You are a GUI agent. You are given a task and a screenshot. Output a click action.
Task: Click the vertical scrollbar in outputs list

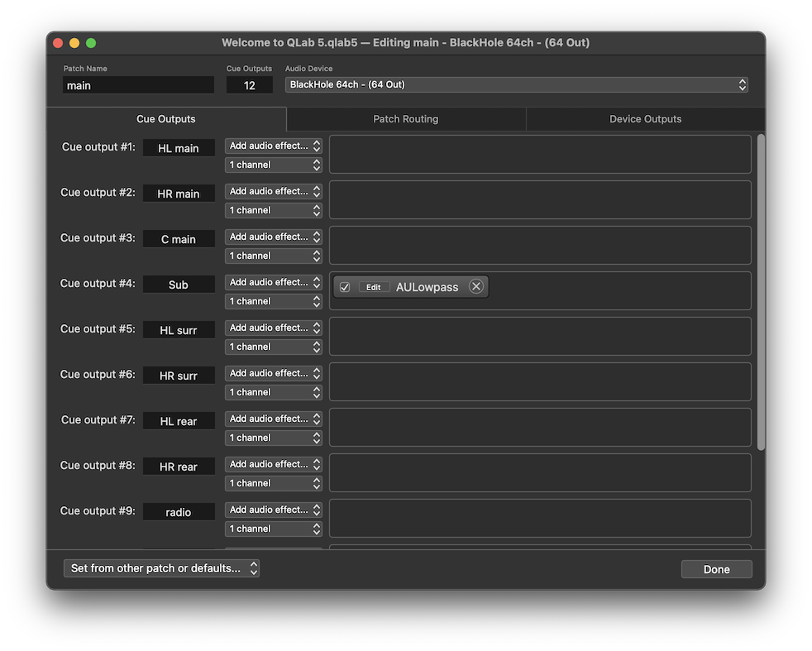(x=761, y=290)
